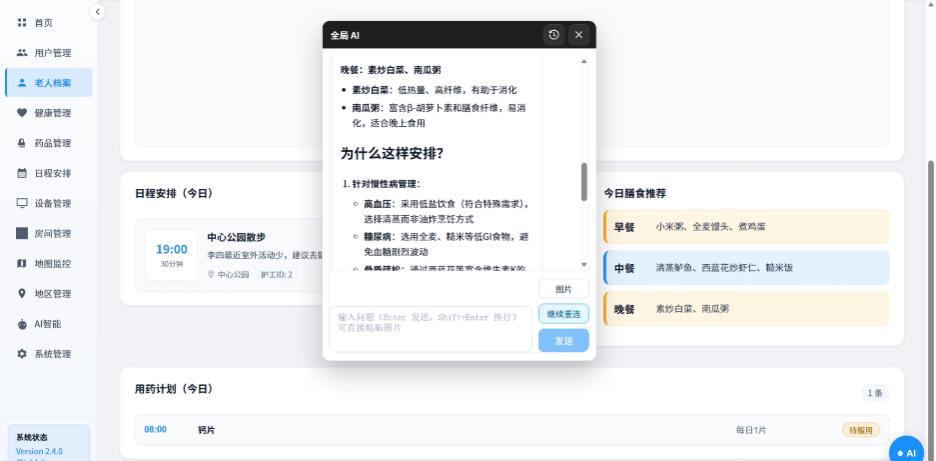Click the user management people icon
Image resolution: width=936 pixels, height=461 pixels.
tap(22, 53)
